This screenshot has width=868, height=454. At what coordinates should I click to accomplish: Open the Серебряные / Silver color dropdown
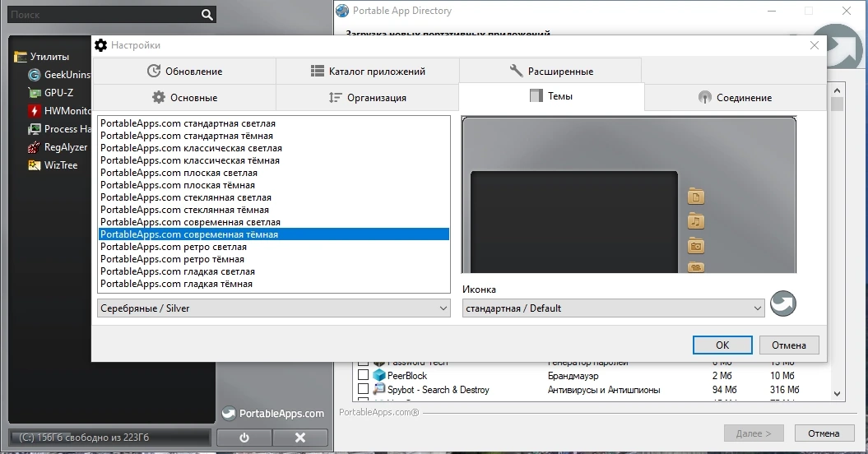point(273,308)
